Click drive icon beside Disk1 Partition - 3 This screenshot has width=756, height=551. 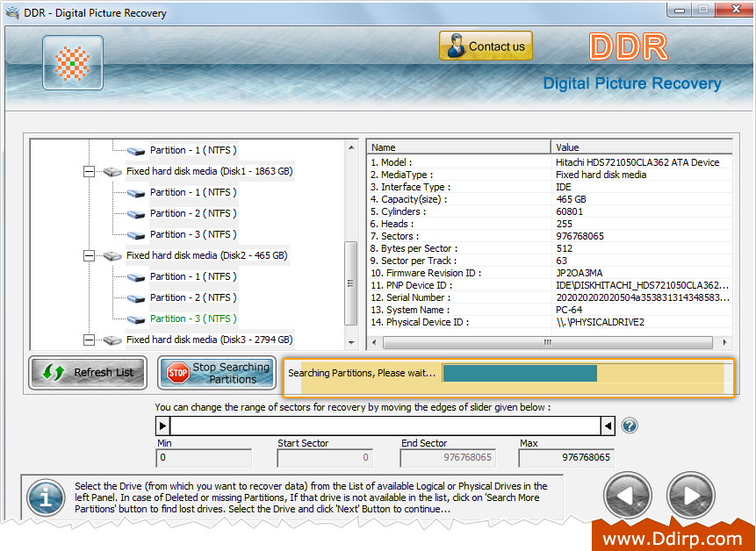pyautogui.click(x=136, y=235)
